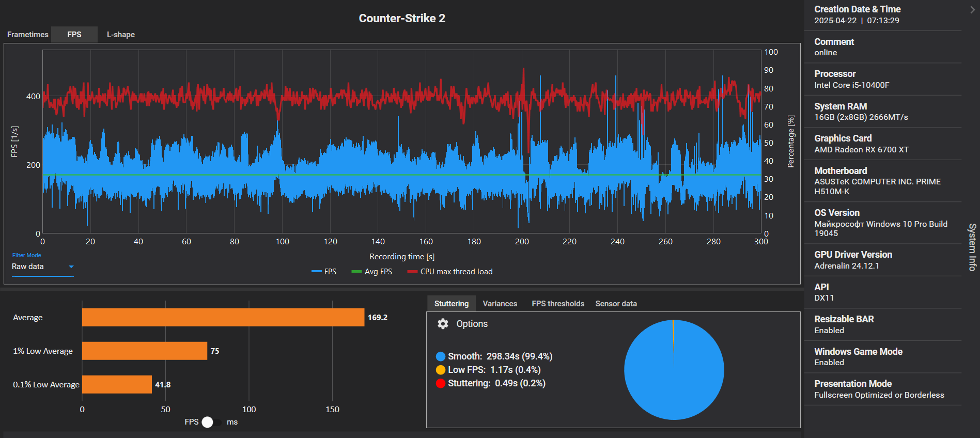Show the Sensor data tab

click(x=616, y=304)
